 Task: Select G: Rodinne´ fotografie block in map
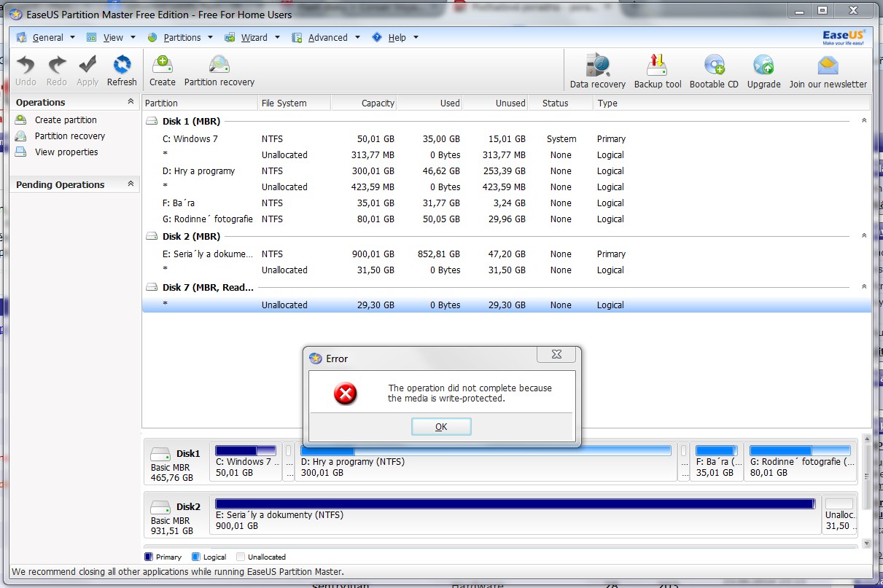(x=801, y=462)
